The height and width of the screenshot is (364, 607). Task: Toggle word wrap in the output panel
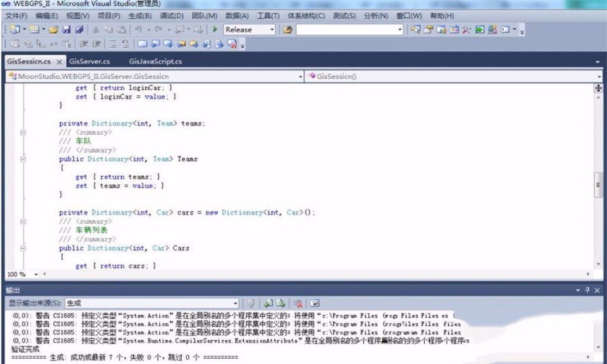tap(314, 303)
